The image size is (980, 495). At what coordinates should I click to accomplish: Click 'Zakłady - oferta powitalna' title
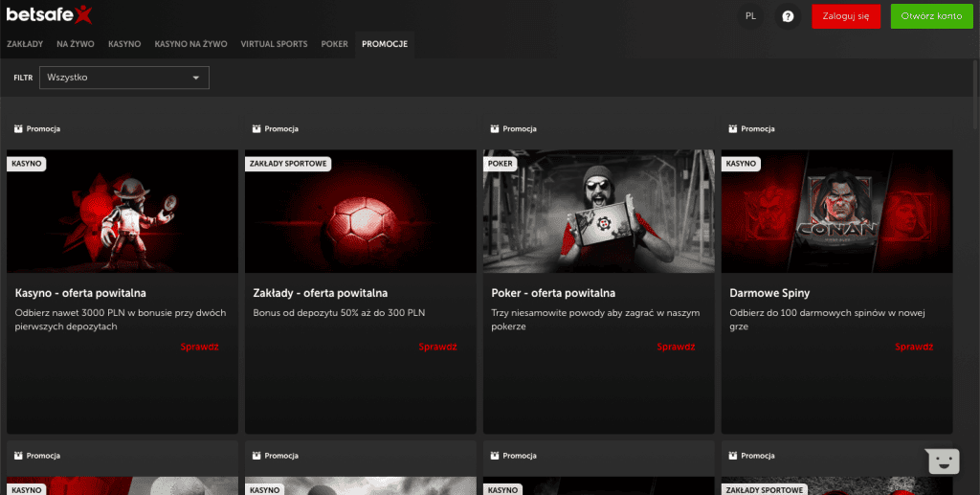[320, 293]
